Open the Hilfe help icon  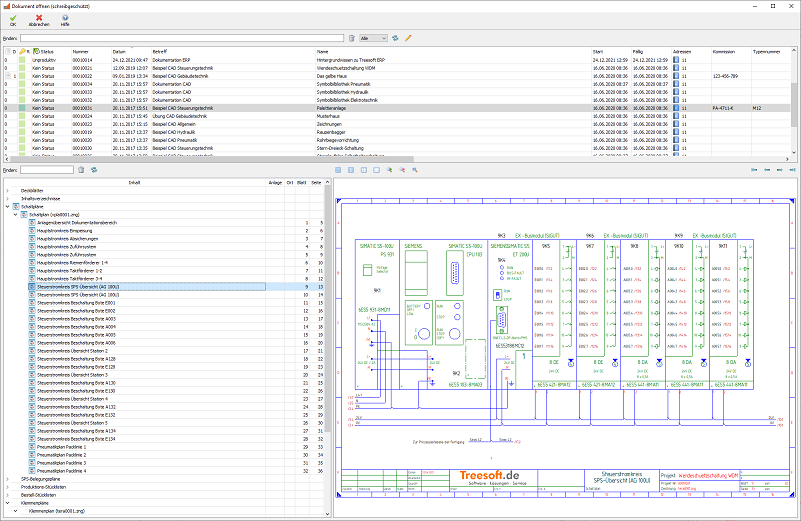click(x=65, y=19)
